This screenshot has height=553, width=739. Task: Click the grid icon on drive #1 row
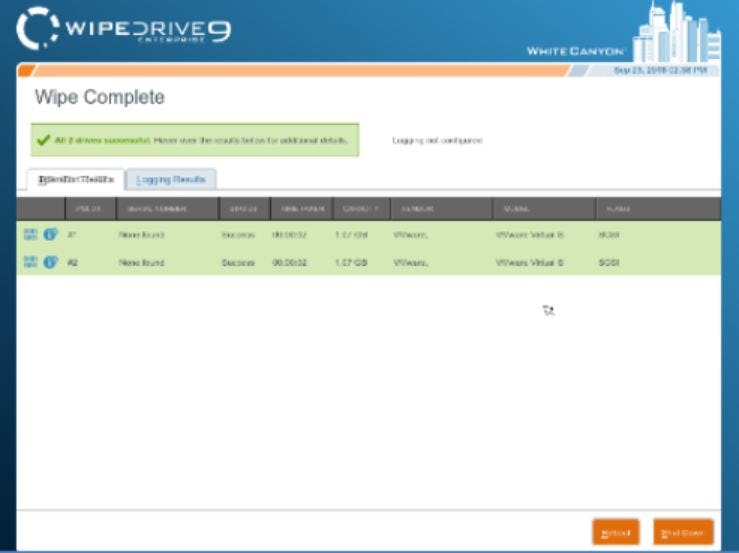[31, 234]
